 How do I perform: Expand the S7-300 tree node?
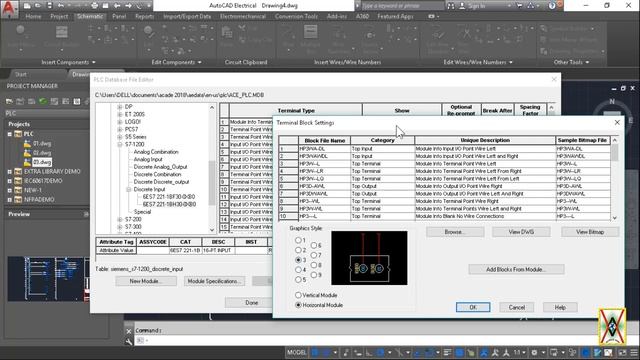[120, 227]
